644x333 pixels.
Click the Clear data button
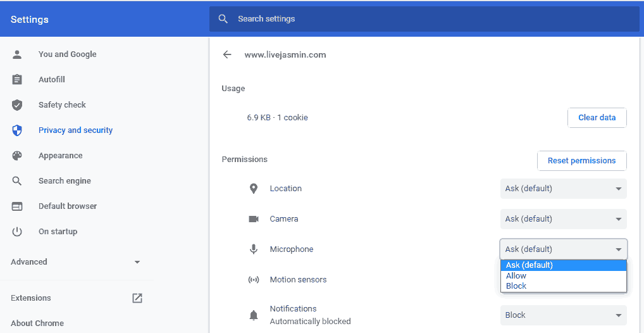(597, 118)
